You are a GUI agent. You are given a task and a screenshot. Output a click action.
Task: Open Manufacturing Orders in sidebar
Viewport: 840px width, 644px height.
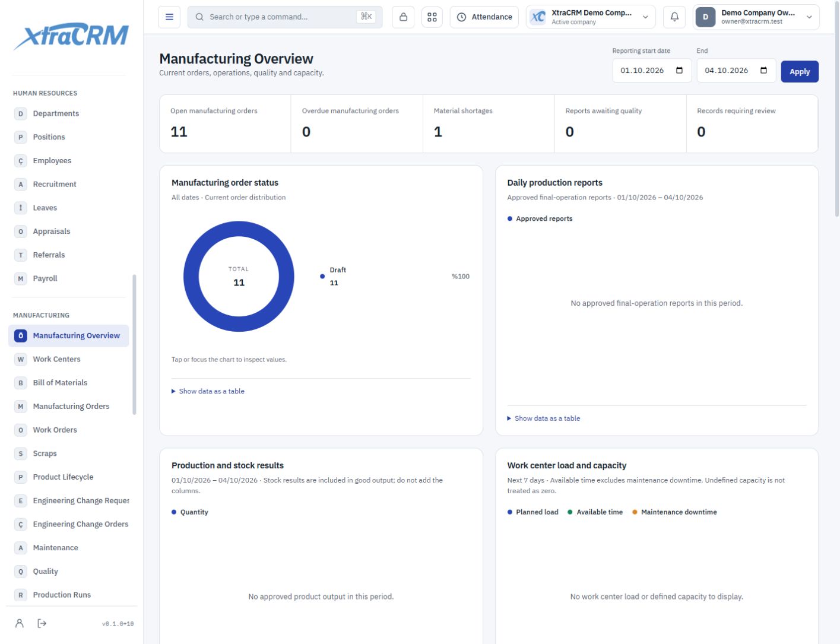tap(69, 407)
